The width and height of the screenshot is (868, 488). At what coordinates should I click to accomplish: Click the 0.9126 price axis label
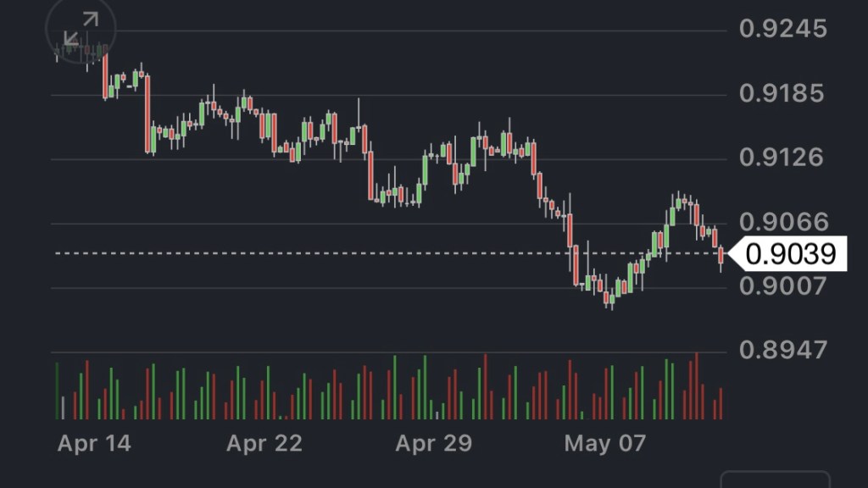coord(782,158)
